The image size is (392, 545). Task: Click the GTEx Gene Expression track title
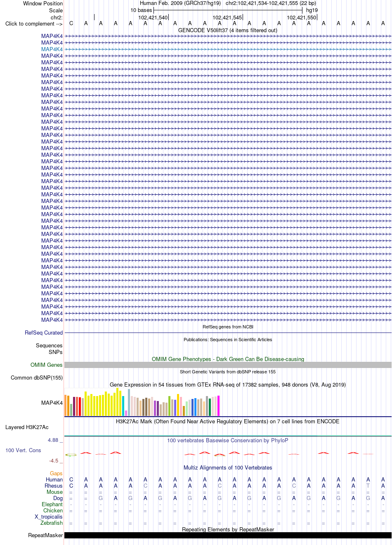pyautogui.click(x=228, y=385)
